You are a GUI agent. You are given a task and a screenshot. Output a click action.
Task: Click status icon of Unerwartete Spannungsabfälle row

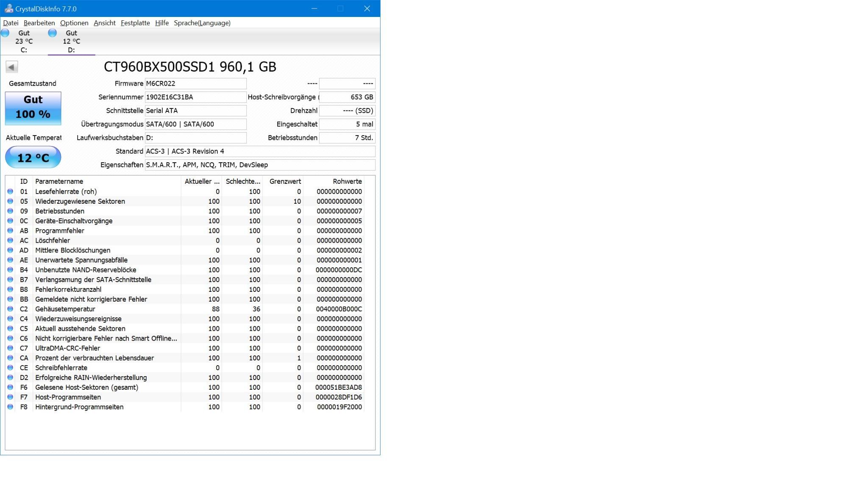10,260
